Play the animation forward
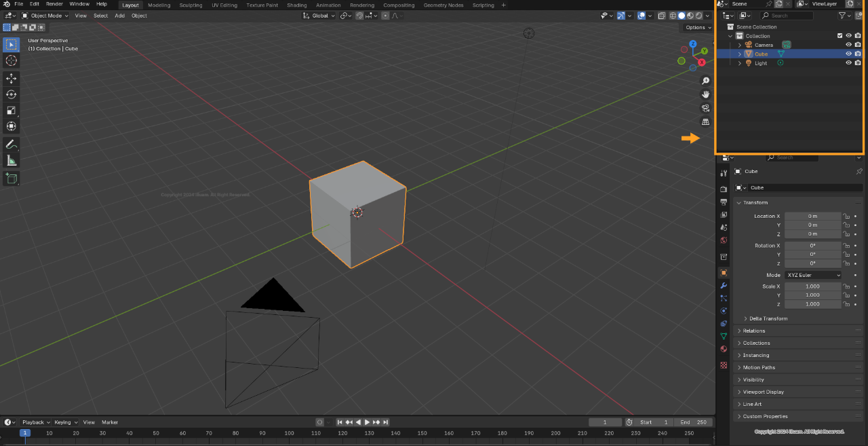868x446 pixels. 367,422
